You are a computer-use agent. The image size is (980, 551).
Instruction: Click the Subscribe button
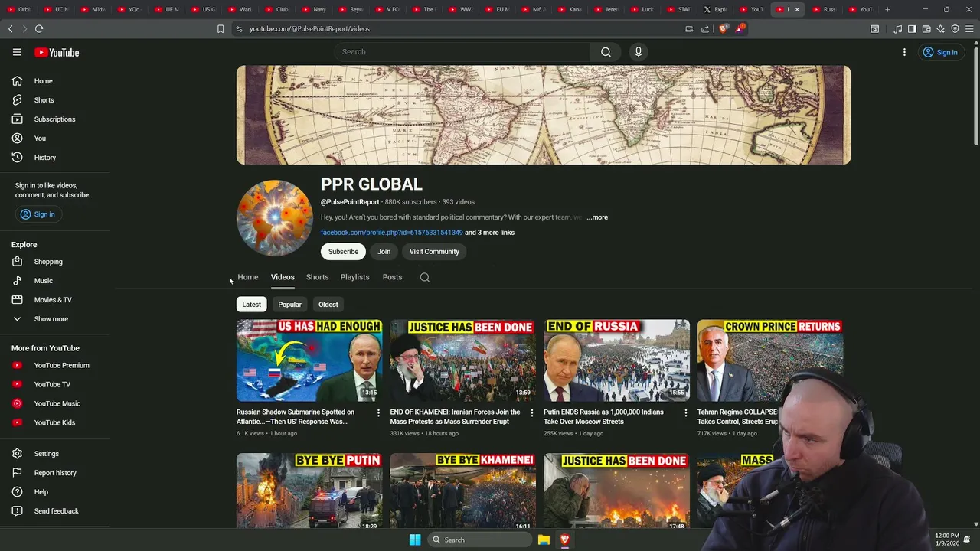343,252
